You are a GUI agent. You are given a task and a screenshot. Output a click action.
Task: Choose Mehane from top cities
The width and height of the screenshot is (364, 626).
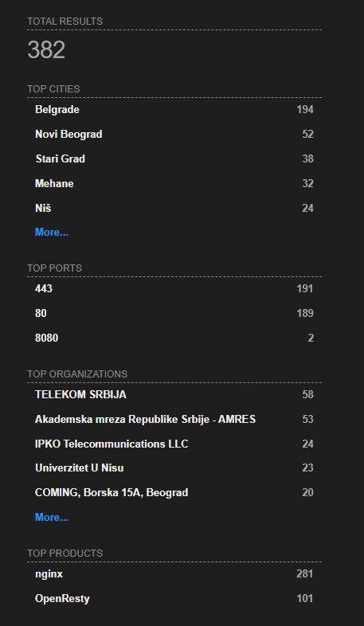pyautogui.click(x=54, y=184)
